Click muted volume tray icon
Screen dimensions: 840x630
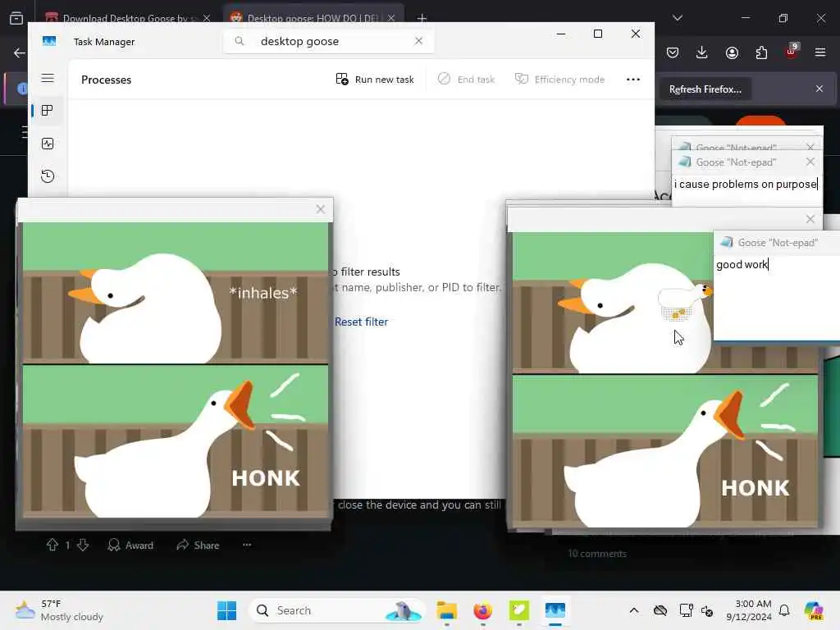(707, 610)
